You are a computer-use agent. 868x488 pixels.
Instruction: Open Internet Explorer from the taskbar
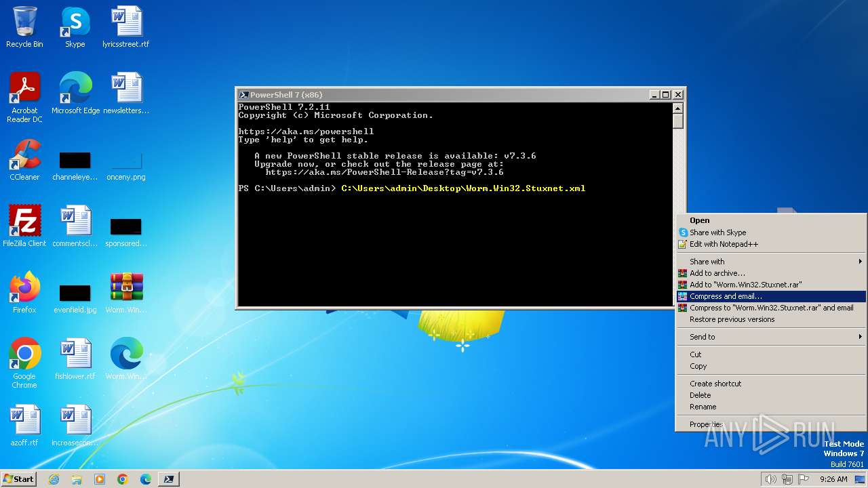[x=54, y=479]
